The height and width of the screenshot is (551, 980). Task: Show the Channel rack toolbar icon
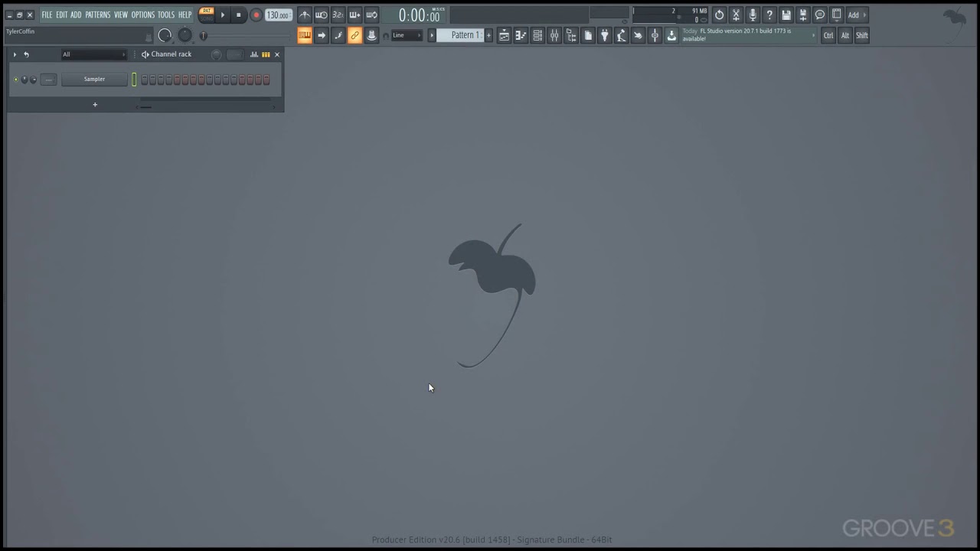coord(537,35)
